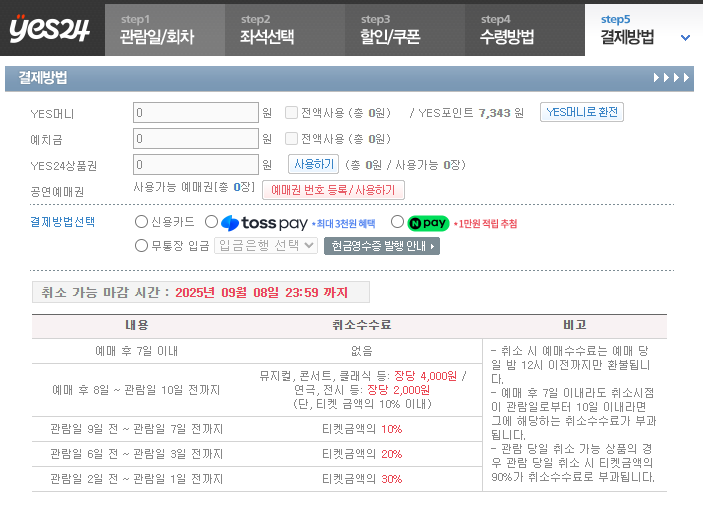Open step4 수령방법 tab
703x510 pixels.
[525, 30]
